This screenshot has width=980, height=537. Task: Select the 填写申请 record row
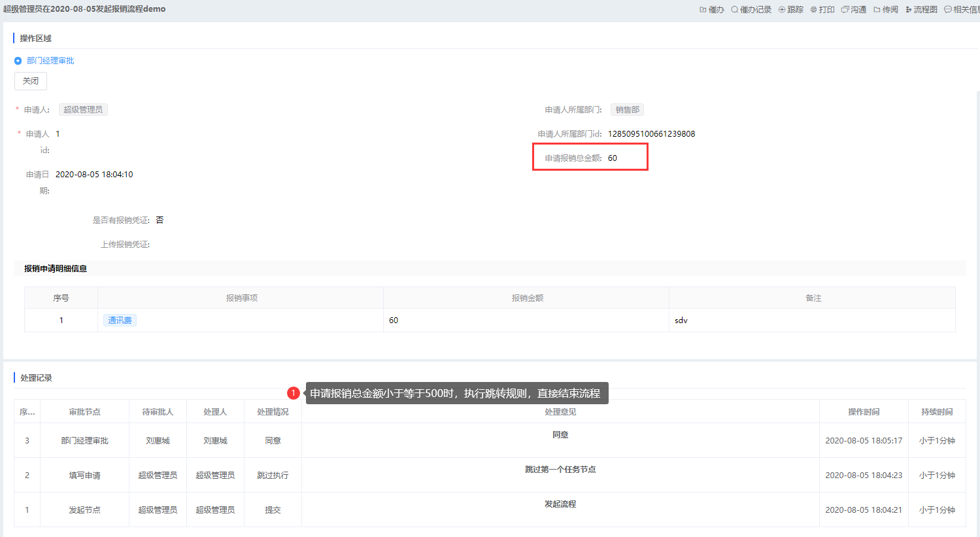click(84, 476)
